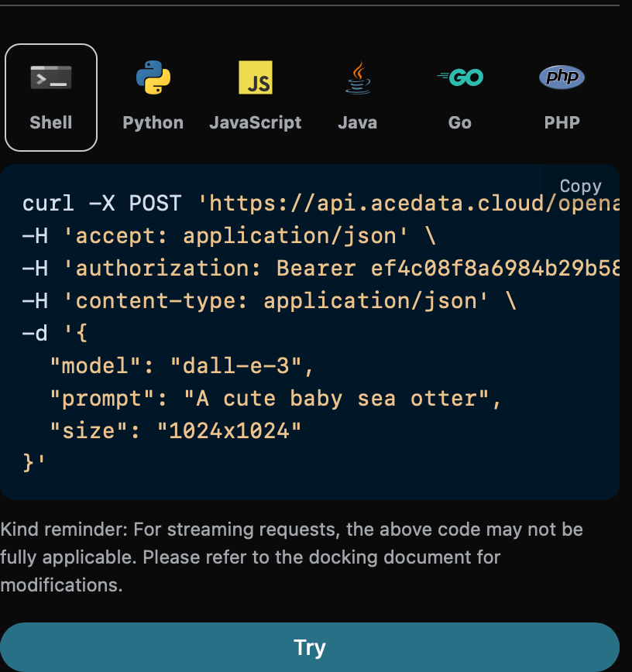Switch to the Python code tab label
Viewport: 632px width, 672px height.
click(x=153, y=122)
